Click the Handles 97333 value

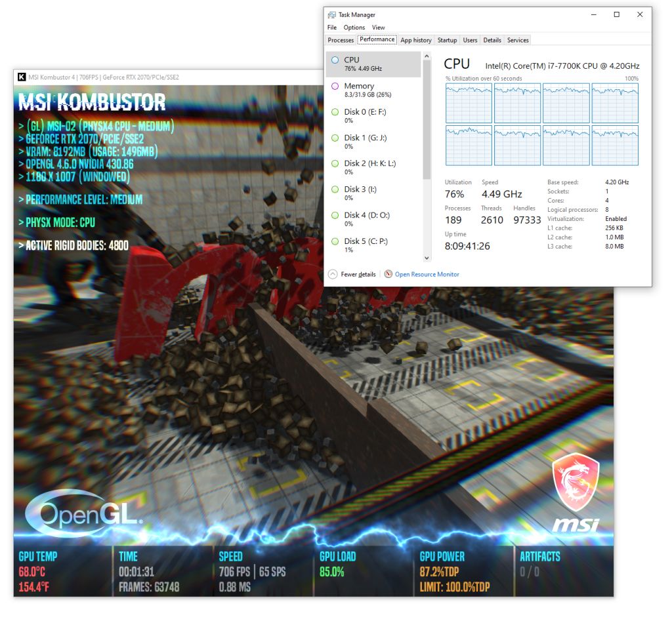[x=527, y=220]
